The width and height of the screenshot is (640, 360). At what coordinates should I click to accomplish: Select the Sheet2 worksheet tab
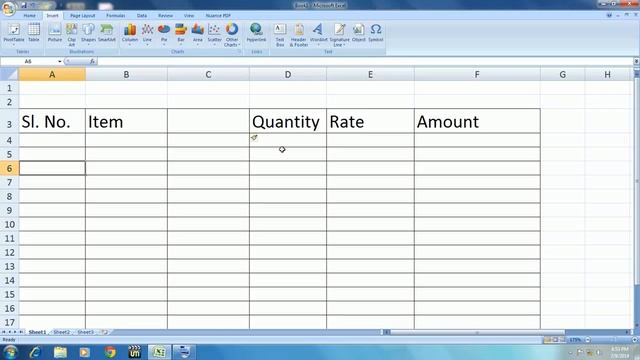pyautogui.click(x=62, y=332)
